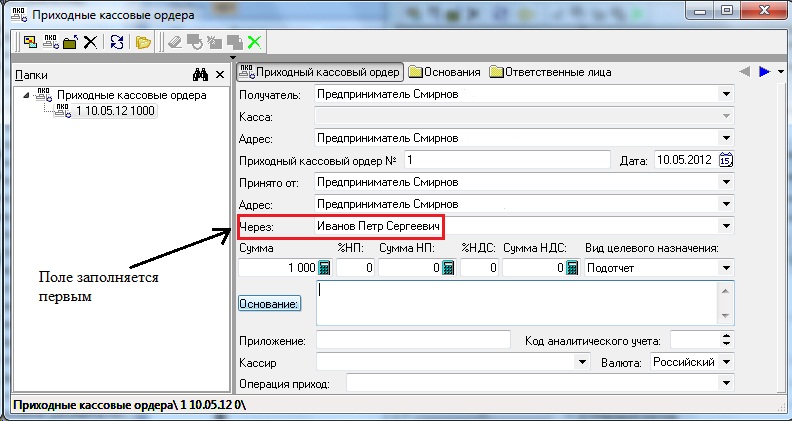Image resolution: width=792 pixels, height=421 pixels.
Task: Click inside the Основание text area
Action: click(517, 303)
